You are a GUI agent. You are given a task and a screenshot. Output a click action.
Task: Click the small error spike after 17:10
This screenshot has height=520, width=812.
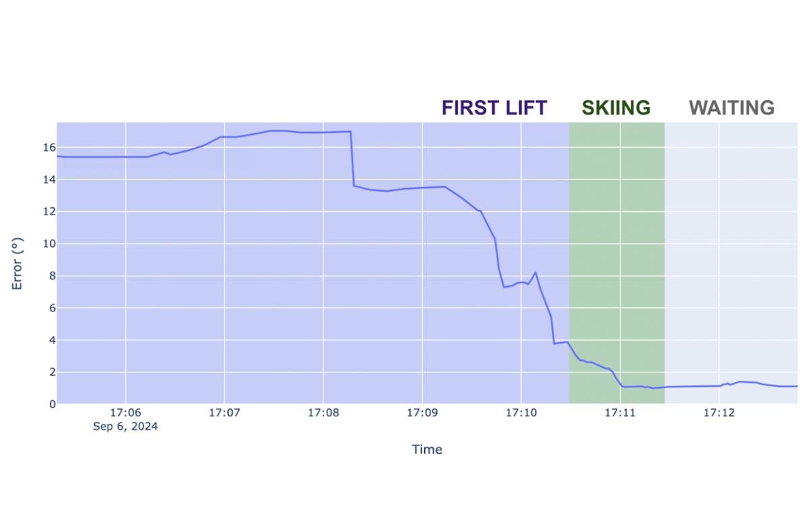pos(535,273)
